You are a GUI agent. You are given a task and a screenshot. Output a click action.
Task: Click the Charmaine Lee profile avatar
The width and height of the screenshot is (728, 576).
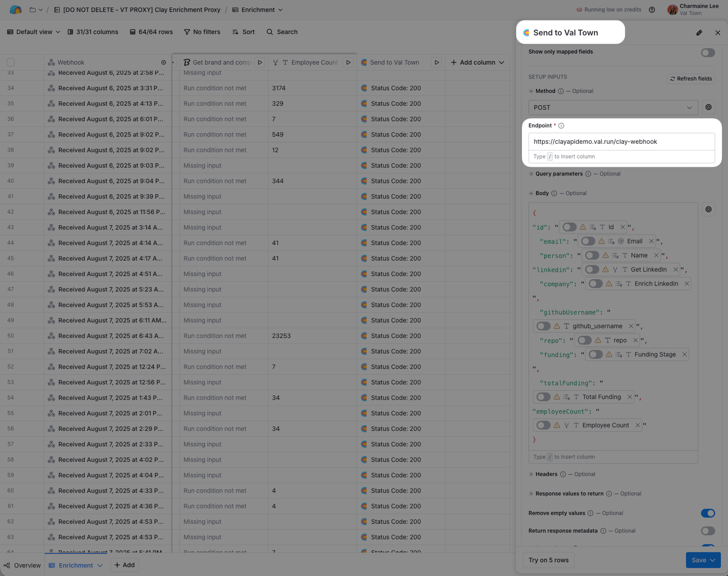click(x=672, y=10)
